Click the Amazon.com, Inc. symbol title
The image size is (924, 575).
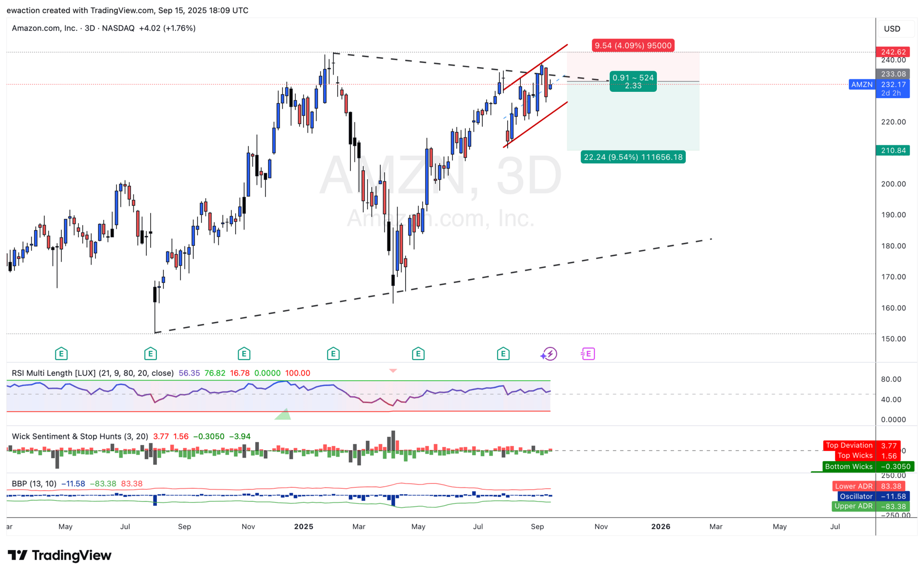coord(44,28)
